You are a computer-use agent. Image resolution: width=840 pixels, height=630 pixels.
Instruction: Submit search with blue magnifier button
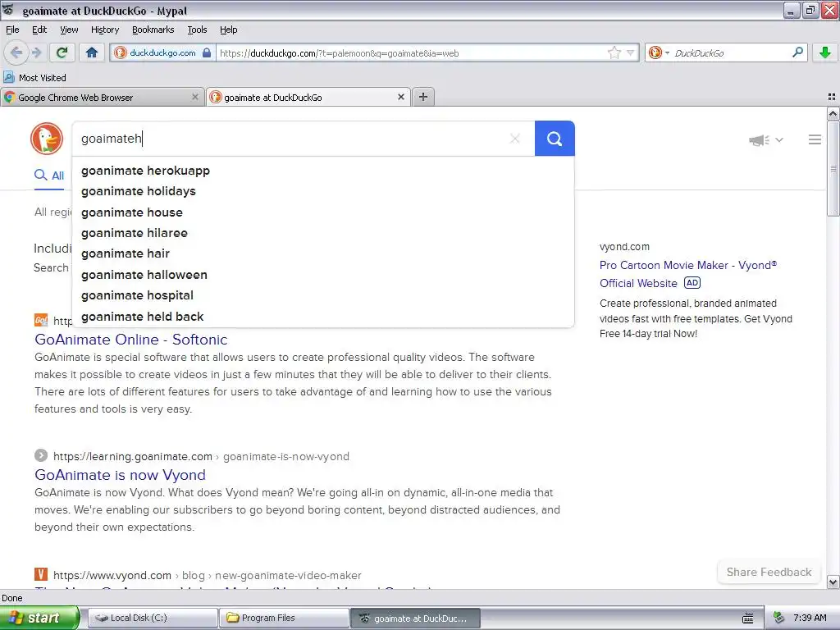(555, 139)
